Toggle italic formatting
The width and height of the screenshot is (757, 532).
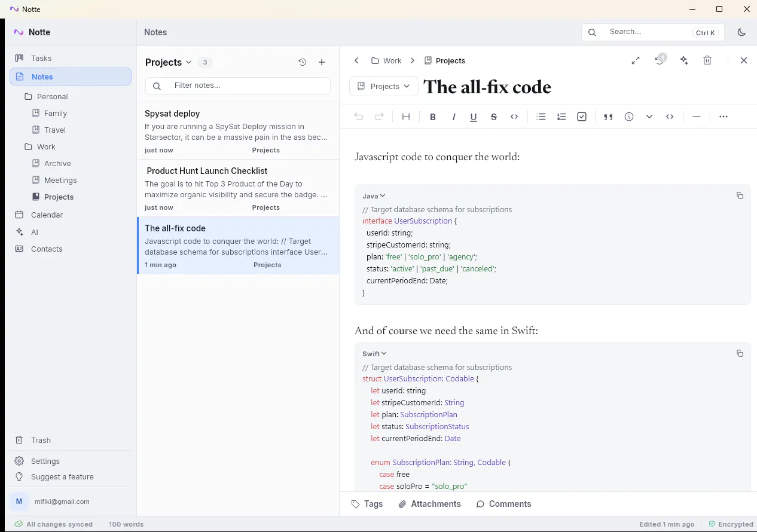[x=454, y=117]
